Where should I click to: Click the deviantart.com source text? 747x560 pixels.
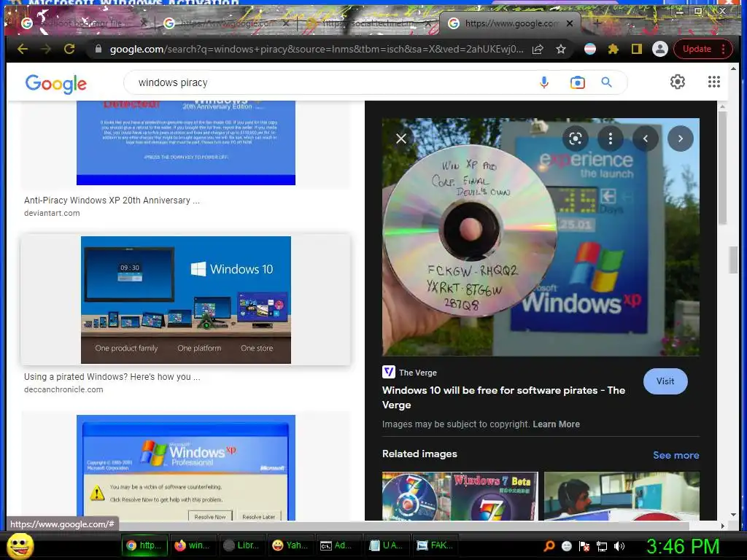point(52,213)
